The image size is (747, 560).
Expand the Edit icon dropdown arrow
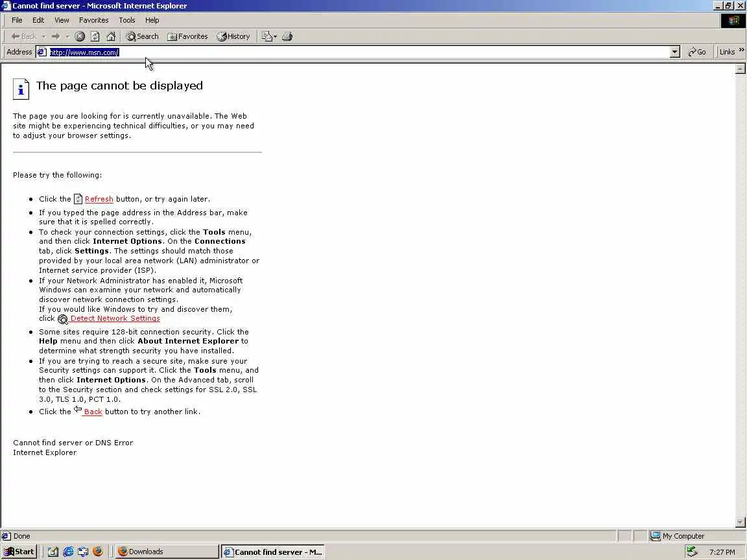pos(276,36)
